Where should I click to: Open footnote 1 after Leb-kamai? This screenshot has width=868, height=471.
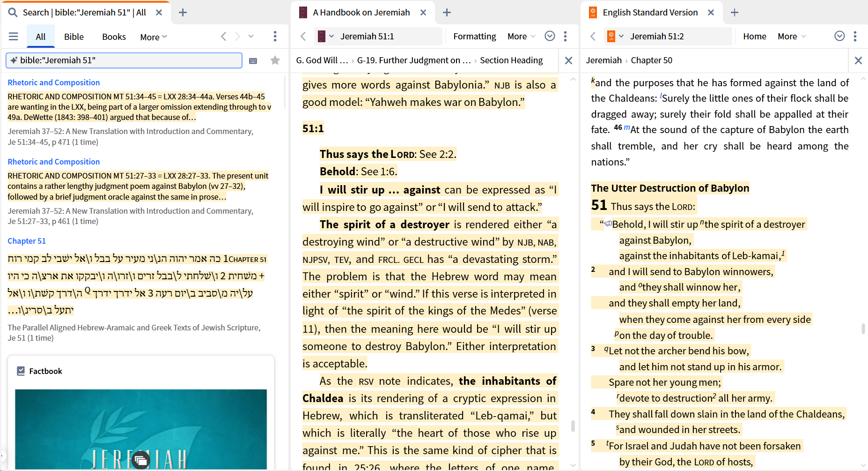click(x=783, y=254)
